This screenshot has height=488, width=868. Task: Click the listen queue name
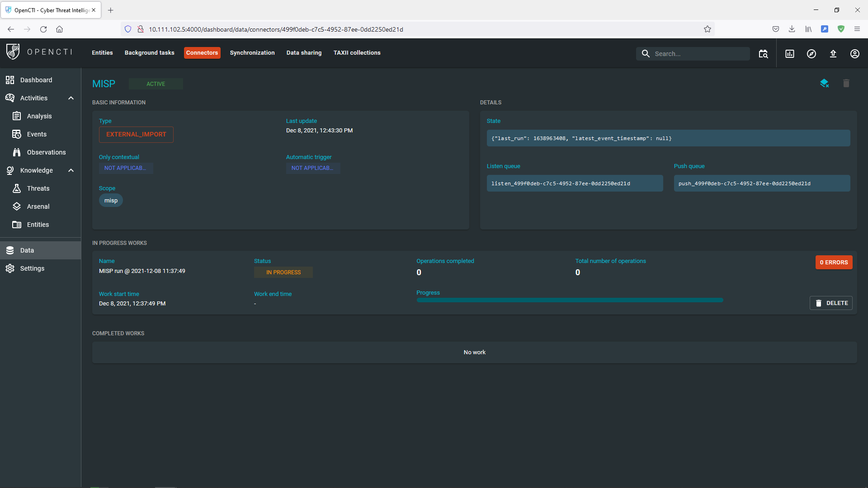(x=561, y=183)
